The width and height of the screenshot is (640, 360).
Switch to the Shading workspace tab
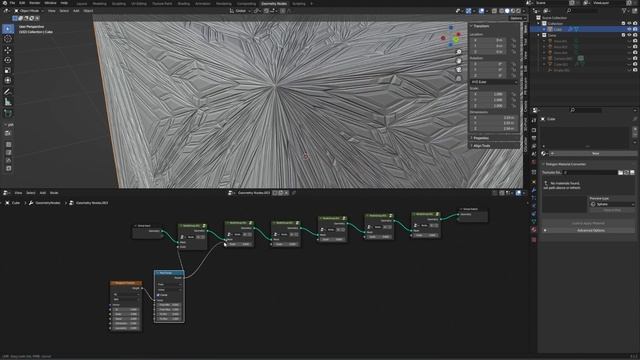point(184,3)
